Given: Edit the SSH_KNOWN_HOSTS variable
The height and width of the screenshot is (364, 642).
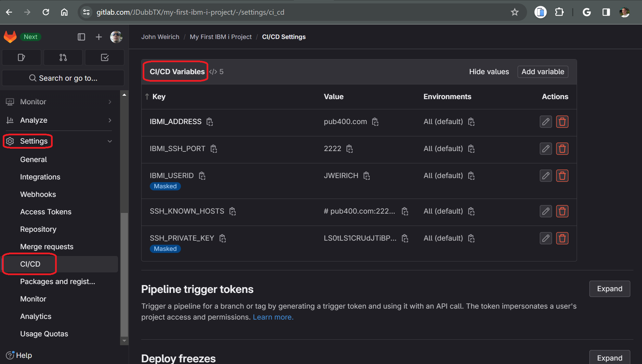Looking at the screenshot, I should (546, 211).
